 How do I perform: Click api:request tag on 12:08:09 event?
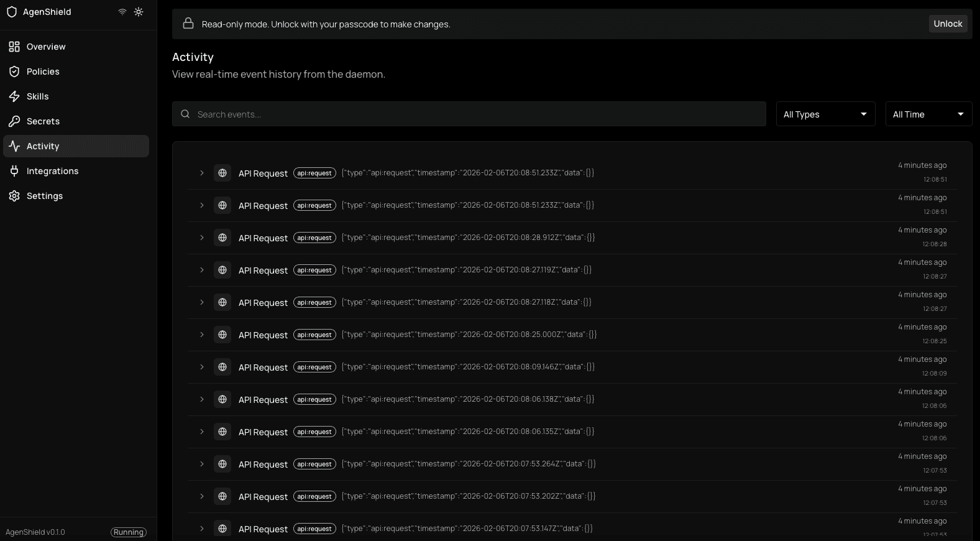[x=314, y=367]
